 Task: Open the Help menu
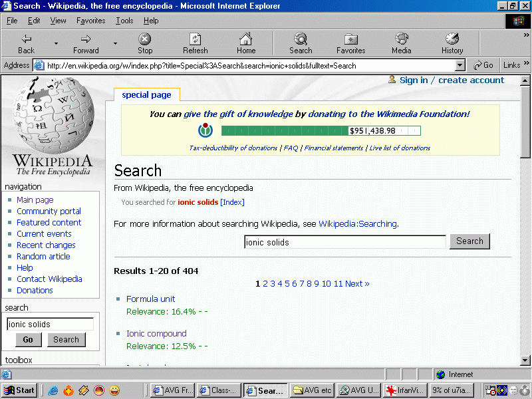151,21
